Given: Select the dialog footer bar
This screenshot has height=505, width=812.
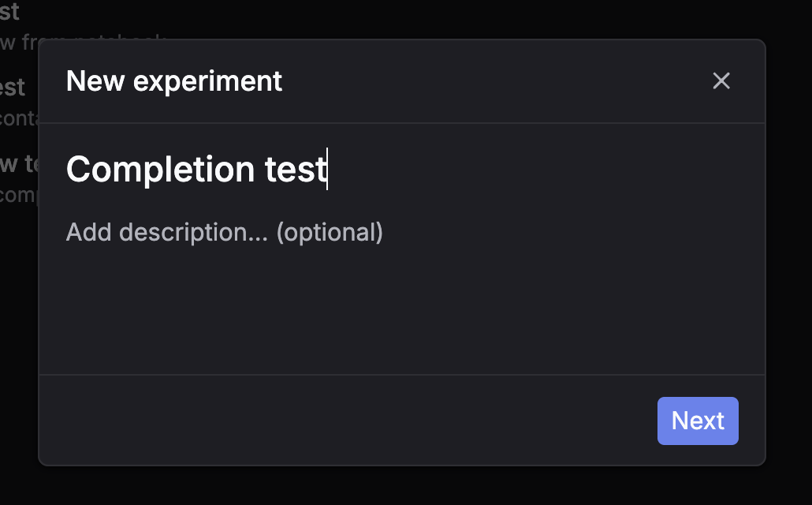Looking at the screenshot, I should (x=315, y=421).
